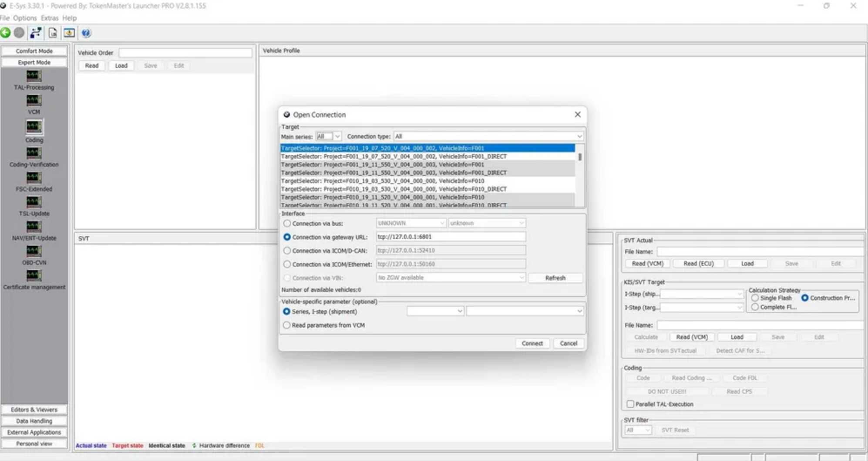Image resolution: width=868 pixels, height=461 pixels.
Task: Open Personal view section
Action: coord(34,444)
